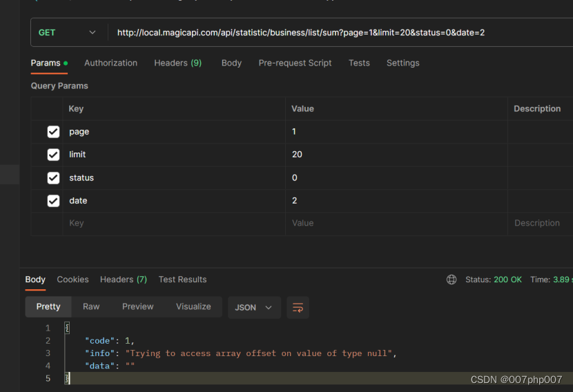The height and width of the screenshot is (392, 573).
Task: Click line number 1 in response gutter
Action: [48, 328]
